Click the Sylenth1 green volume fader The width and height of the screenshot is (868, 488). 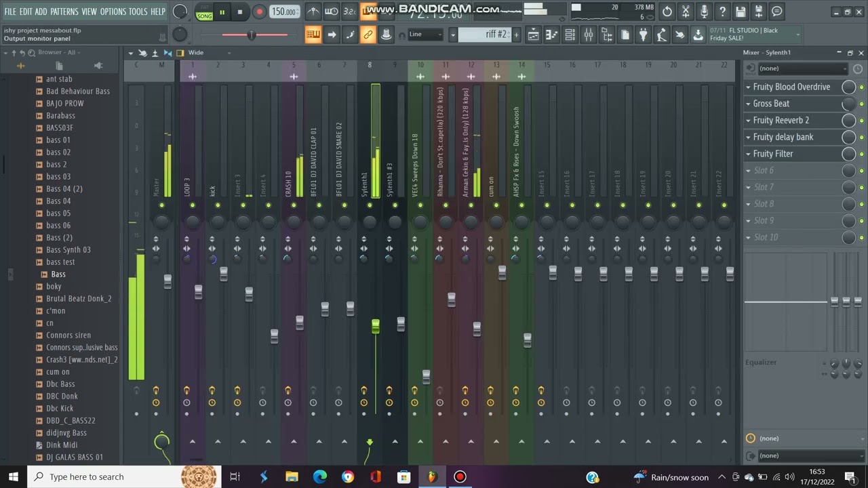pos(376,327)
